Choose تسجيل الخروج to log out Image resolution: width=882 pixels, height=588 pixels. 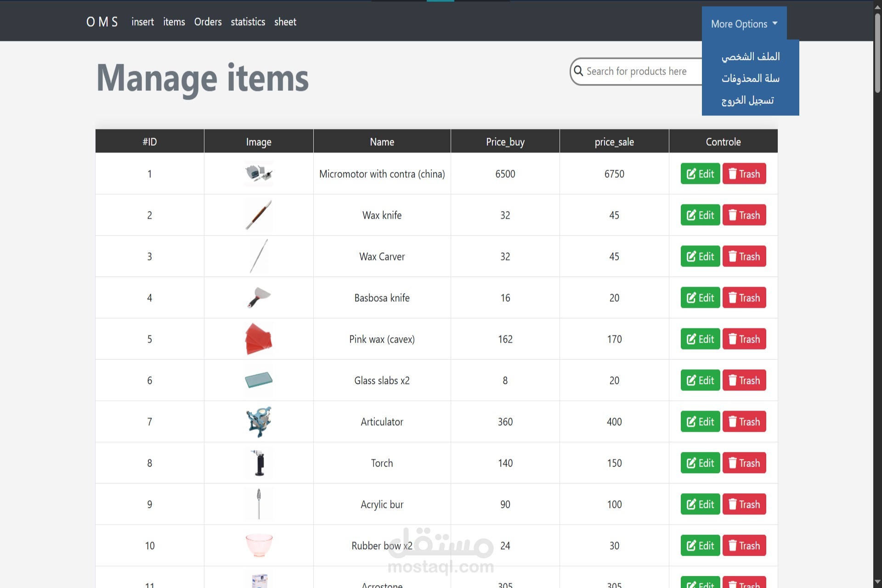747,100
